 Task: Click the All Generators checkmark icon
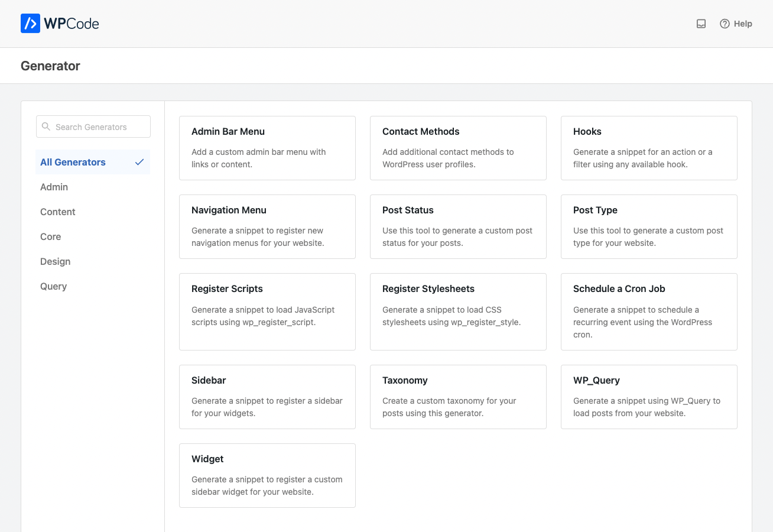(x=139, y=162)
